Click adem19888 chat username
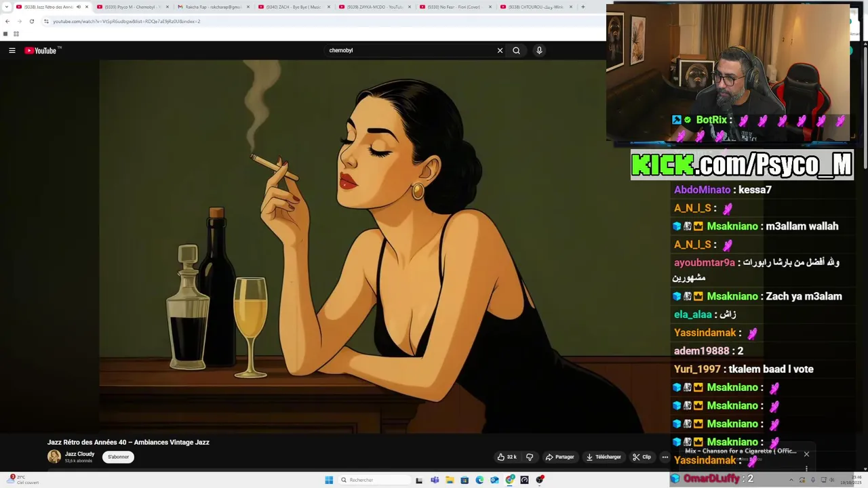This screenshot has height=488, width=868. (x=702, y=351)
